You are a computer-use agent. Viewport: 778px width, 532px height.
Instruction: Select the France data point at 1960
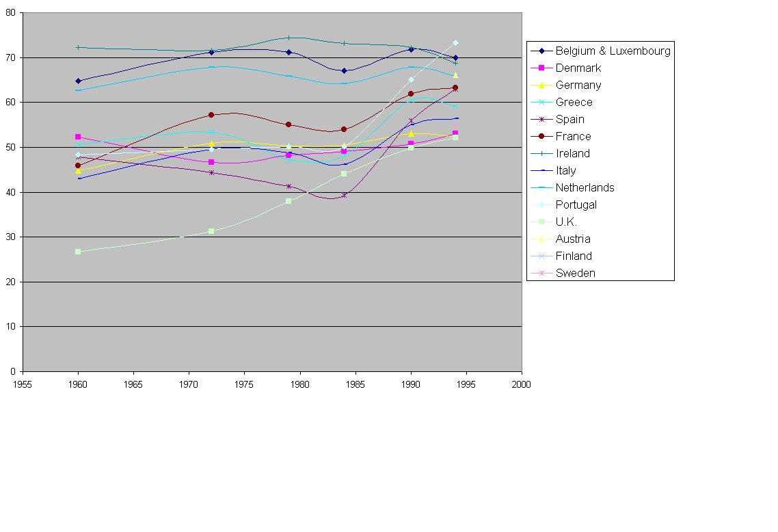point(78,165)
